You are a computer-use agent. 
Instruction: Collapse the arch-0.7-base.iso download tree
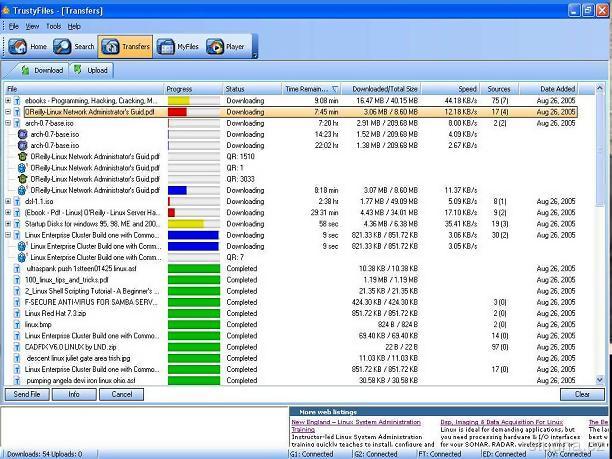(8, 123)
